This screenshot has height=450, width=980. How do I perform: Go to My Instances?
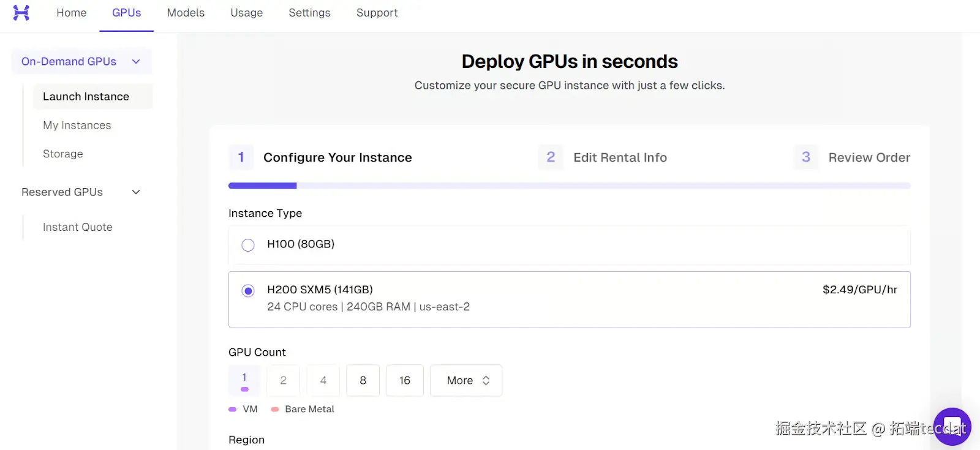tap(77, 126)
